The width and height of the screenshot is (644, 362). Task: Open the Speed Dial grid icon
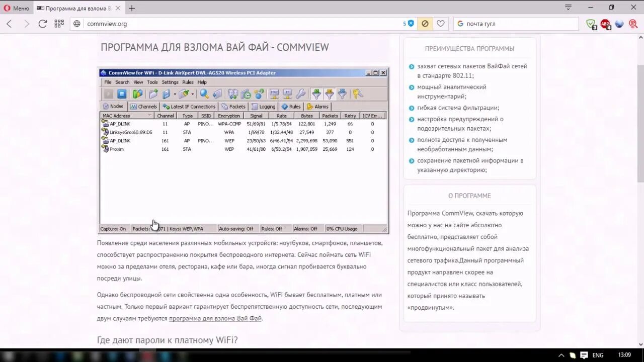pos(59,24)
